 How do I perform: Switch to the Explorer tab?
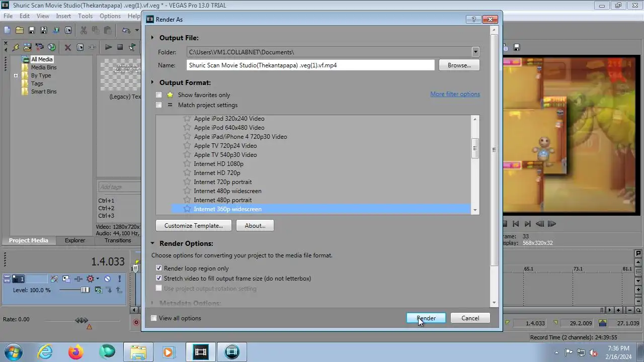(75, 240)
